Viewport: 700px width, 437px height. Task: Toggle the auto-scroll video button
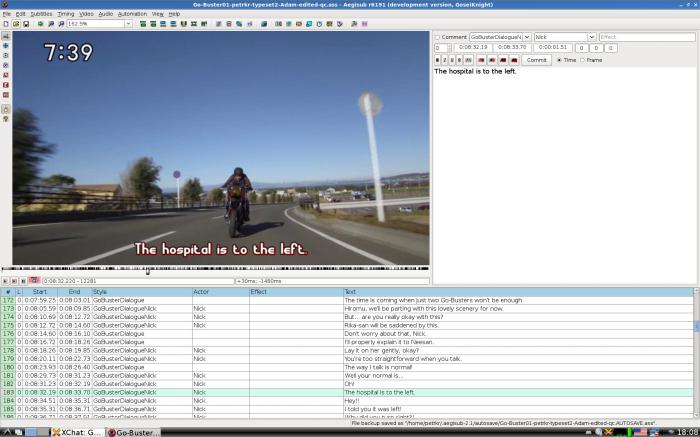34,280
